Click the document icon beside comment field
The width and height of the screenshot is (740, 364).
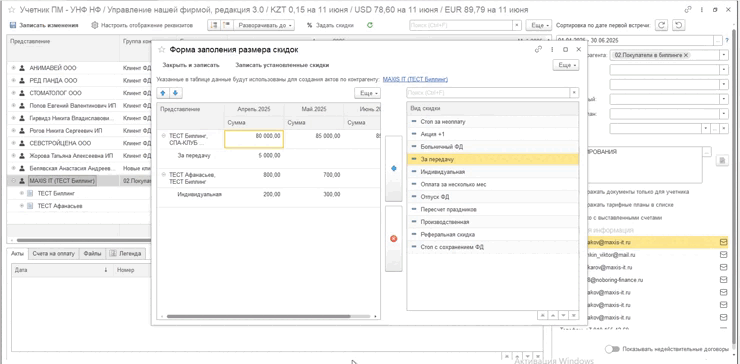722,161
